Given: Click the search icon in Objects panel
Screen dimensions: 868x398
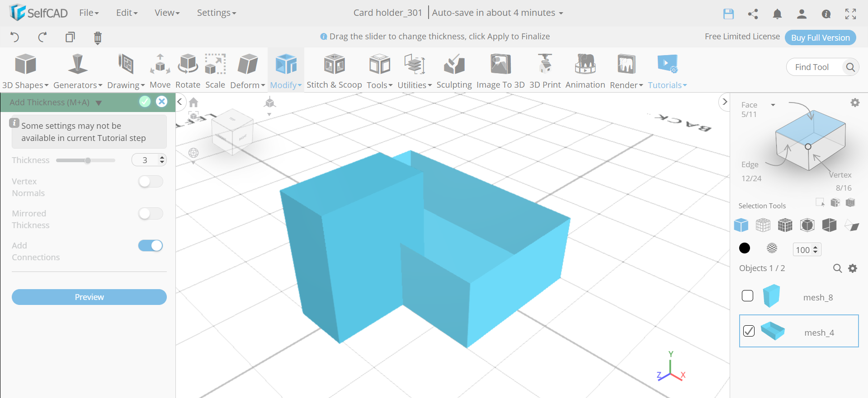Looking at the screenshot, I should click(837, 268).
